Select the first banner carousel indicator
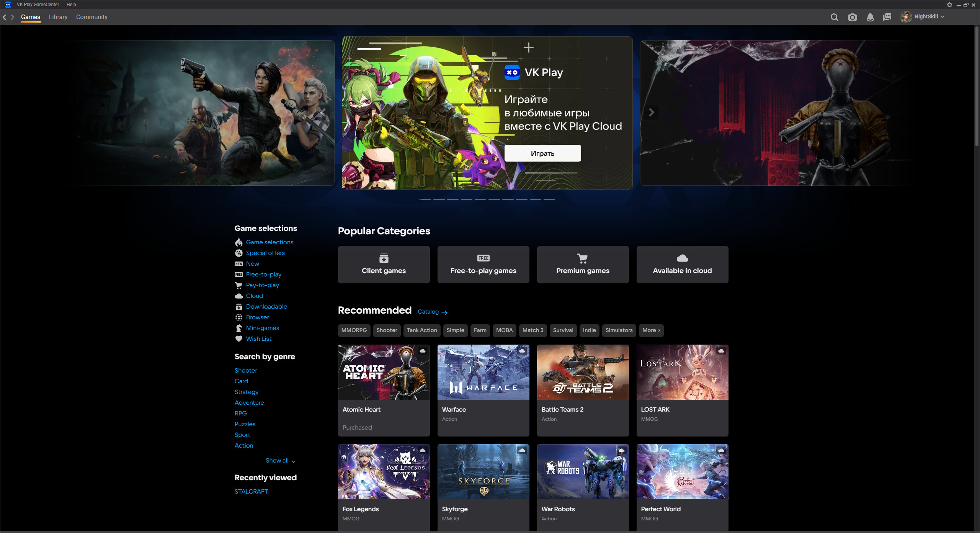 [x=425, y=199]
